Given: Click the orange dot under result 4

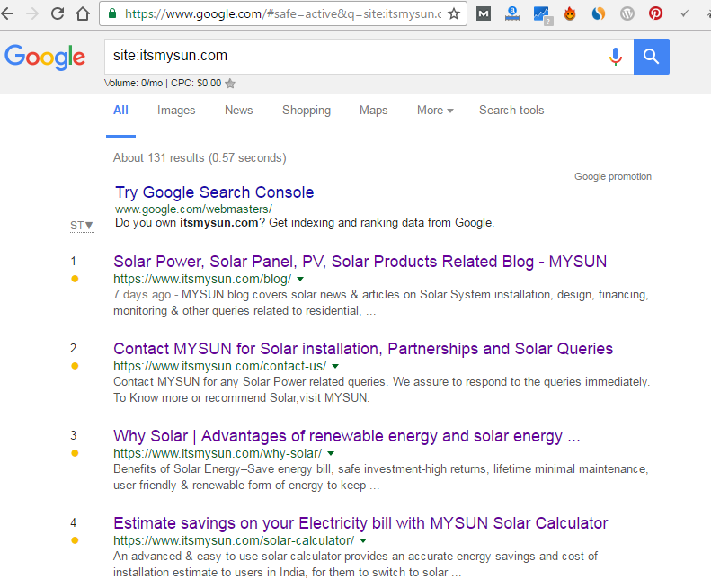Looking at the screenshot, I should [75, 540].
